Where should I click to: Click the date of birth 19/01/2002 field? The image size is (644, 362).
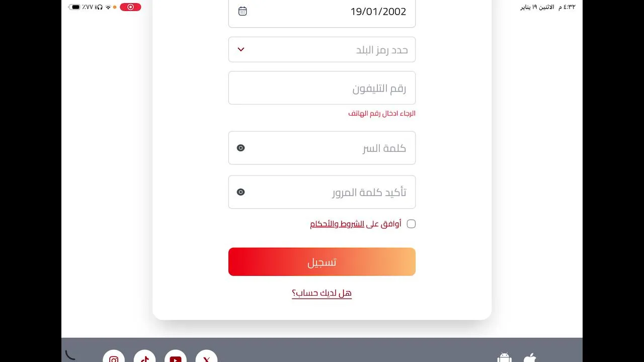(x=332, y=12)
